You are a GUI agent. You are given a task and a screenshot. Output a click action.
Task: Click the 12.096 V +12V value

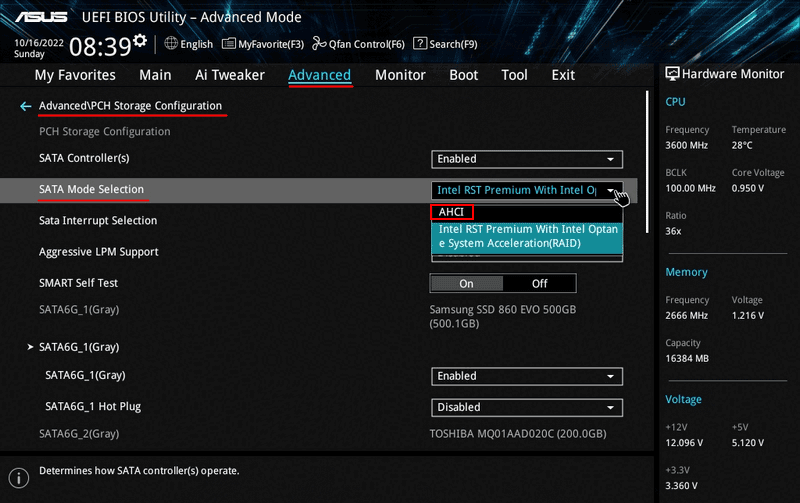click(x=684, y=443)
